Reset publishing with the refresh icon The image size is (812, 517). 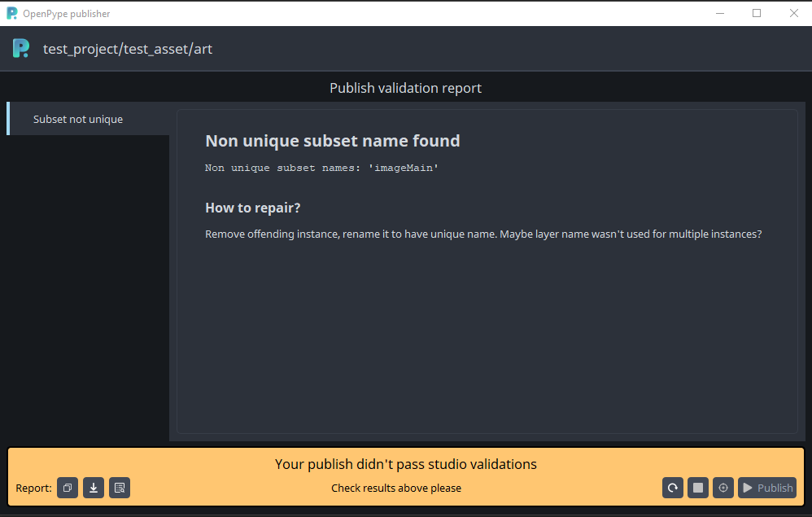pyautogui.click(x=673, y=488)
